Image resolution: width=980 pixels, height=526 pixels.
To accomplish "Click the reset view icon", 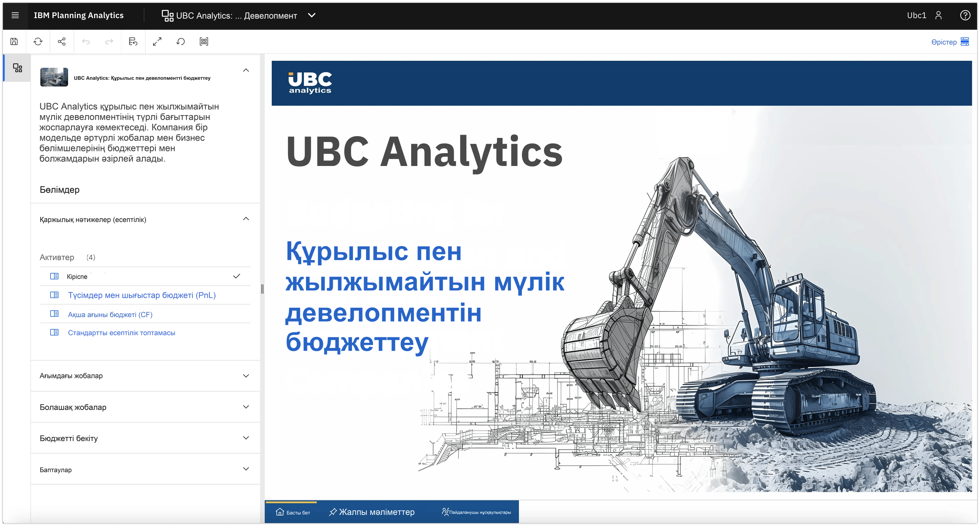I will (181, 41).
